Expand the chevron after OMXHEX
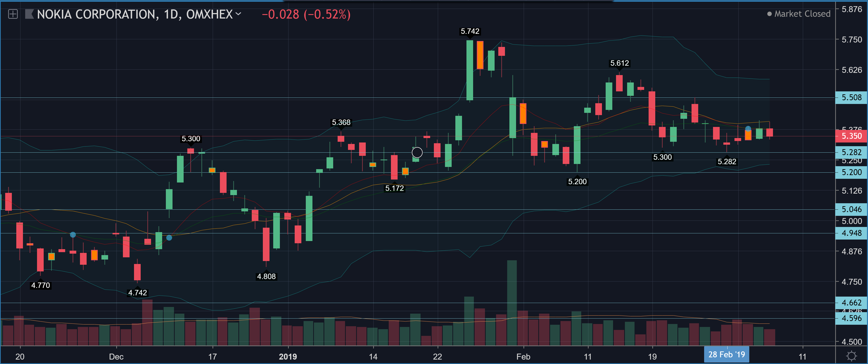The height and width of the screenshot is (364, 868). coord(238,14)
